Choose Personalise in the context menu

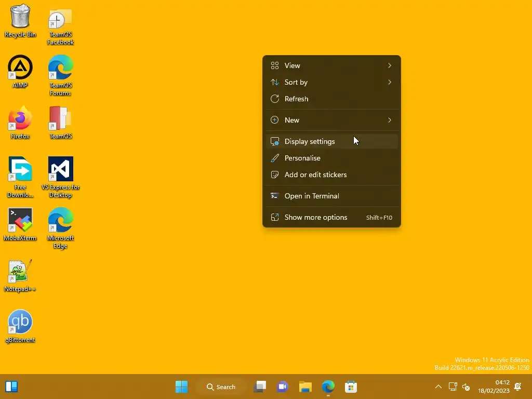pos(331,158)
